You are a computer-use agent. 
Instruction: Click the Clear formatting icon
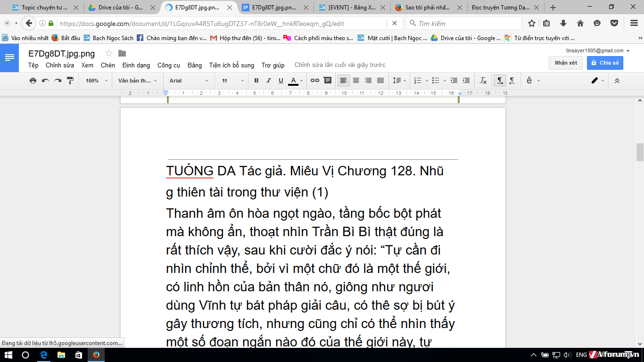tap(483, 81)
